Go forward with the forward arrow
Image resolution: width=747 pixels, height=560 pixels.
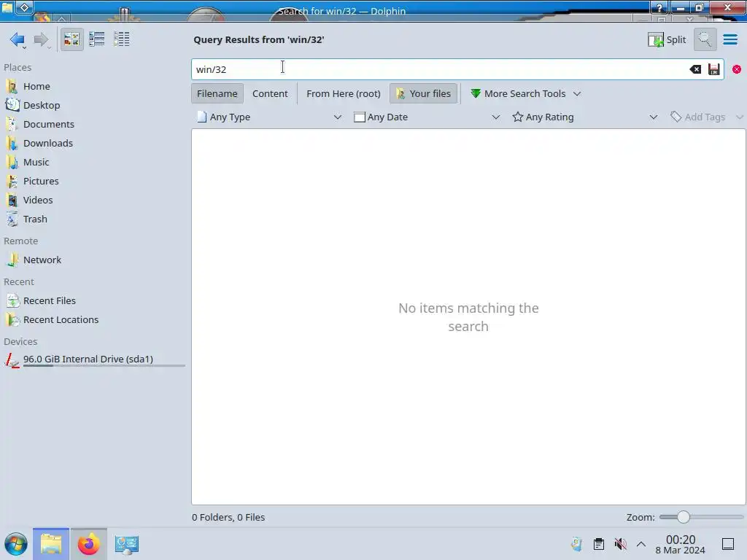tap(42, 39)
